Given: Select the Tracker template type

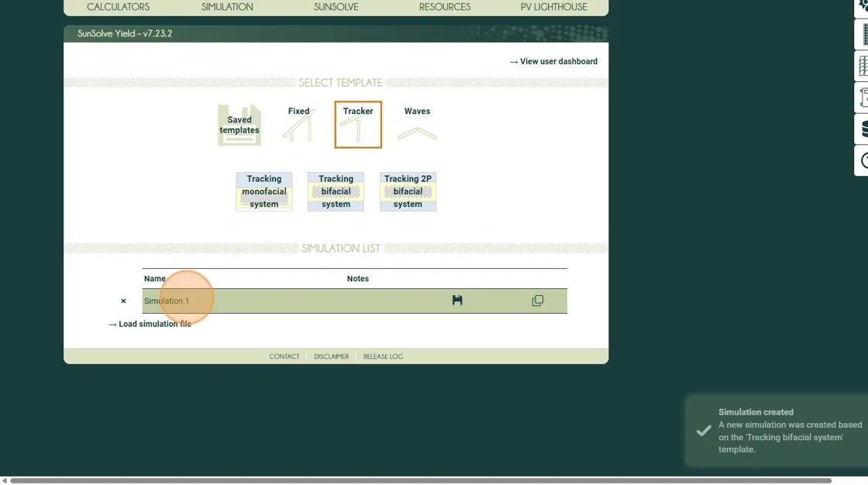Looking at the screenshot, I should (358, 124).
